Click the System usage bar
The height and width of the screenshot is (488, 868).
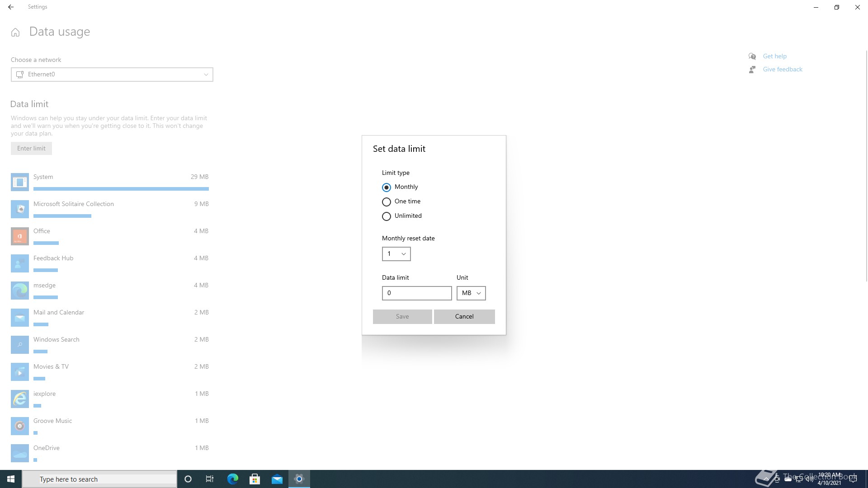click(x=121, y=189)
